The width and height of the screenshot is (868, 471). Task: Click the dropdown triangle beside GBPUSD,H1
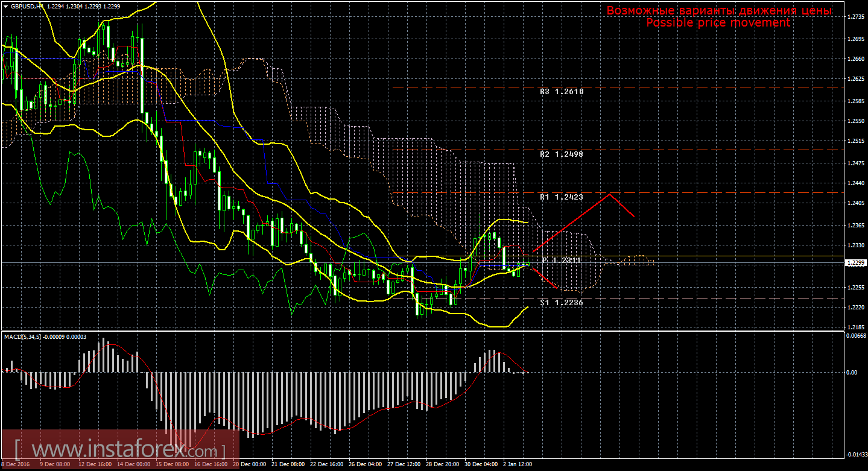5,5
